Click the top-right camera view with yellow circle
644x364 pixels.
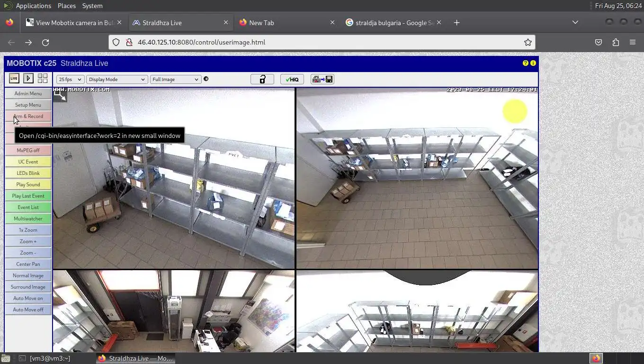click(417, 178)
